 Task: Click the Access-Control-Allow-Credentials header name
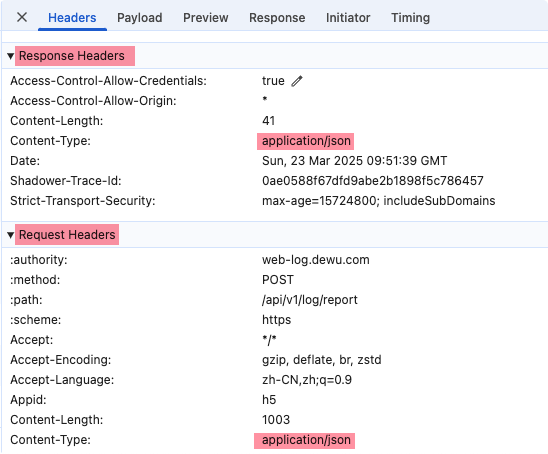(x=108, y=81)
